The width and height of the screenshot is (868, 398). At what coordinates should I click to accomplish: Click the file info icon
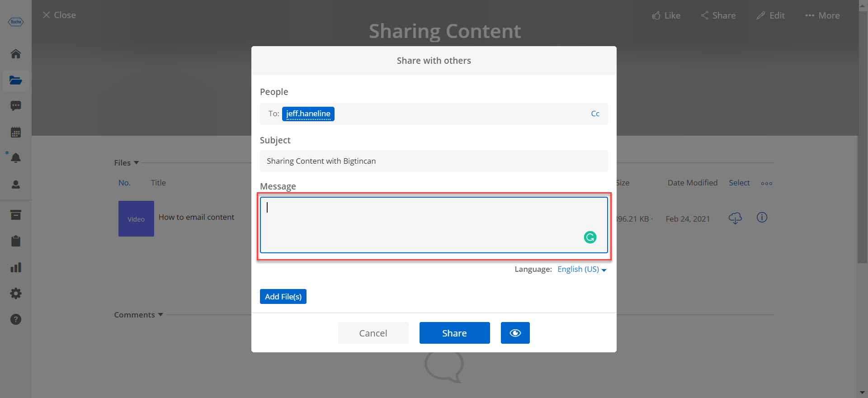coord(762,218)
